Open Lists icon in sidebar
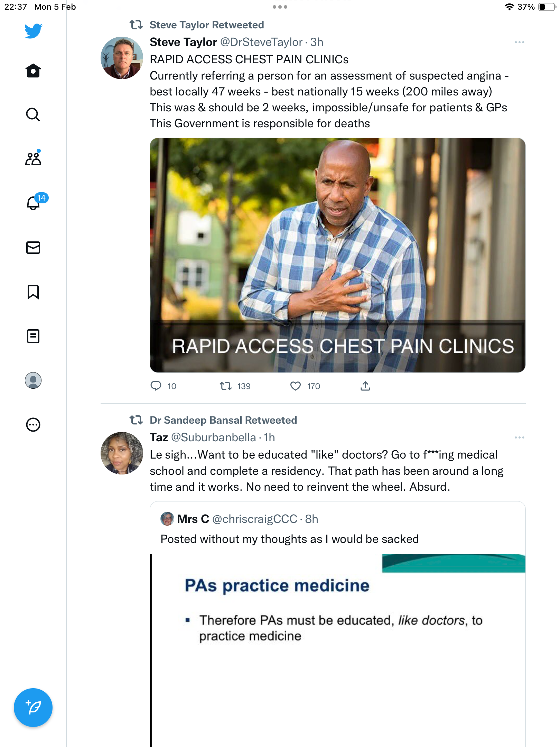Viewport: 560px width, 747px height. pyautogui.click(x=33, y=336)
